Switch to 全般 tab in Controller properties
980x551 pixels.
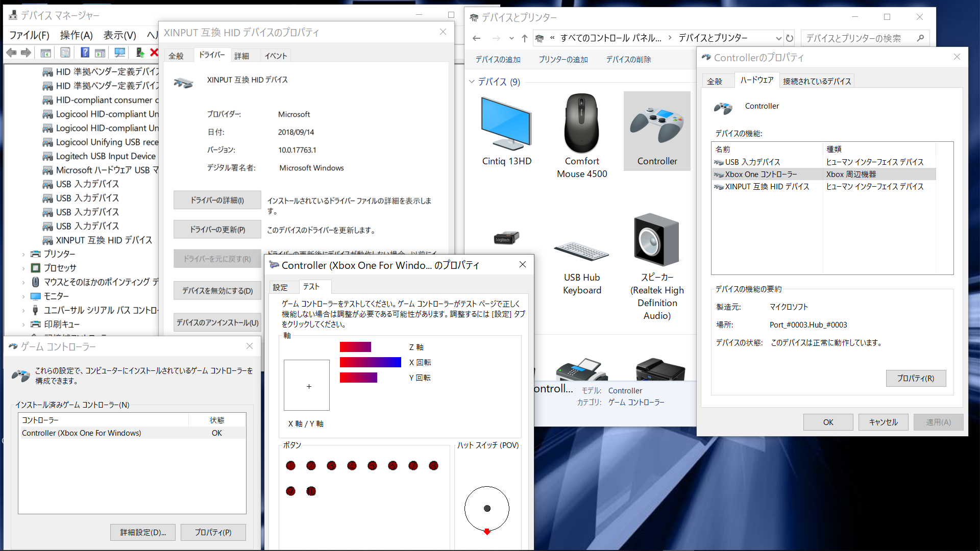coord(715,81)
